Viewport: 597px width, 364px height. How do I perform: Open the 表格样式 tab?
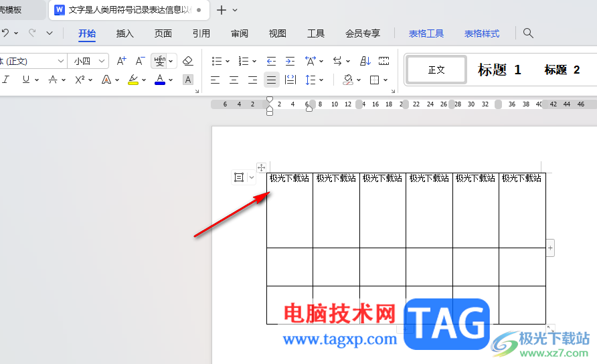pos(482,33)
